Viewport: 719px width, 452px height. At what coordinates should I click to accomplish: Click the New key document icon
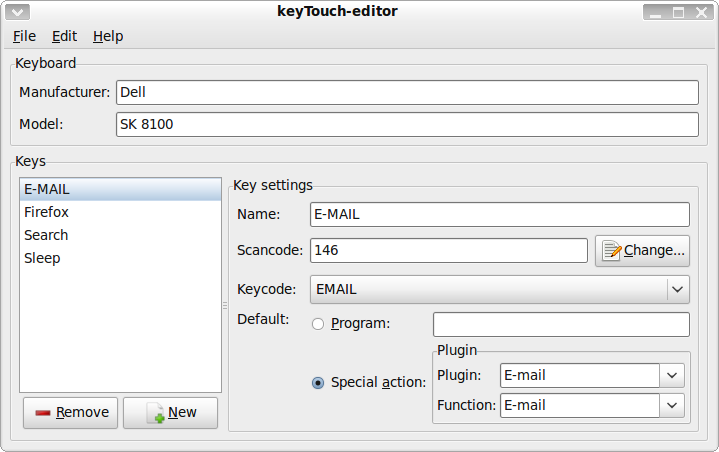[155, 413]
